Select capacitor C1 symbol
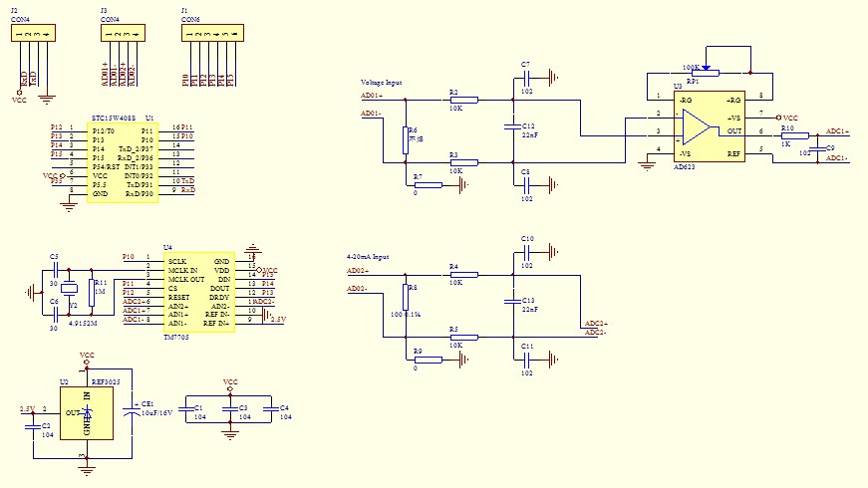Viewport: 868px width, 488px height. (x=186, y=409)
